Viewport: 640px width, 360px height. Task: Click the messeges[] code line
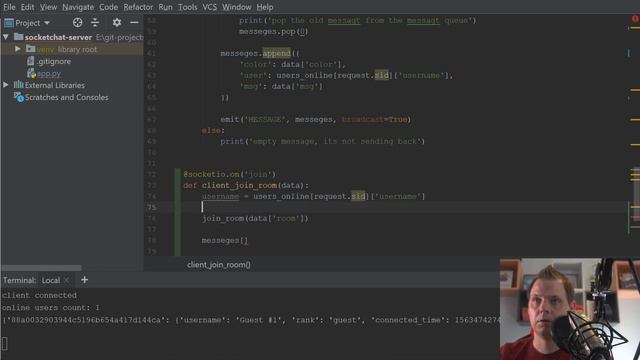pos(224,240)
